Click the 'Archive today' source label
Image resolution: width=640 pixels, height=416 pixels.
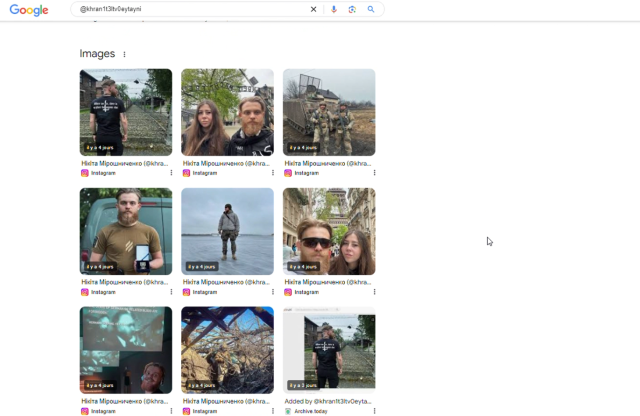tap(311, 411)
